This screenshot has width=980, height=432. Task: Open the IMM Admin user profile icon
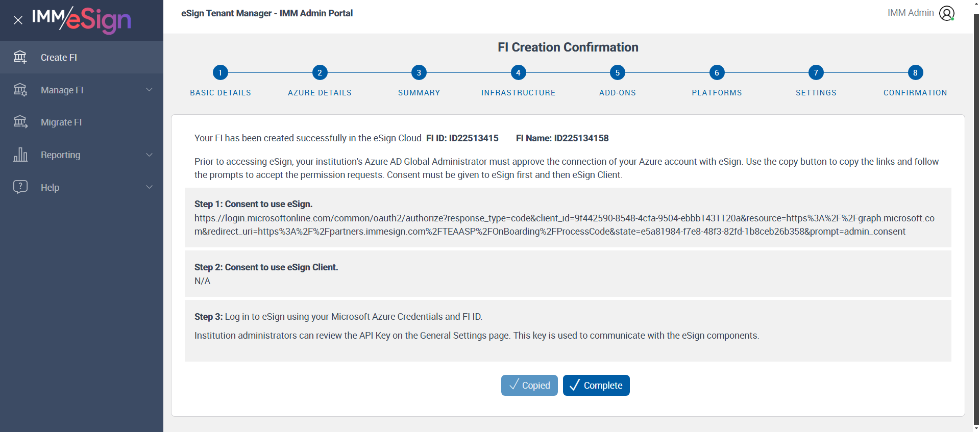(947, 13)
